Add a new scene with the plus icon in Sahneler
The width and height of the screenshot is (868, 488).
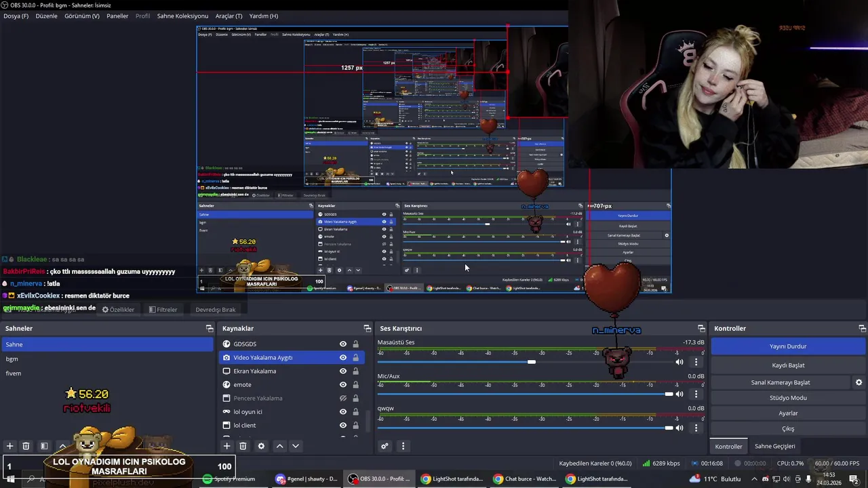click(9, 446)
